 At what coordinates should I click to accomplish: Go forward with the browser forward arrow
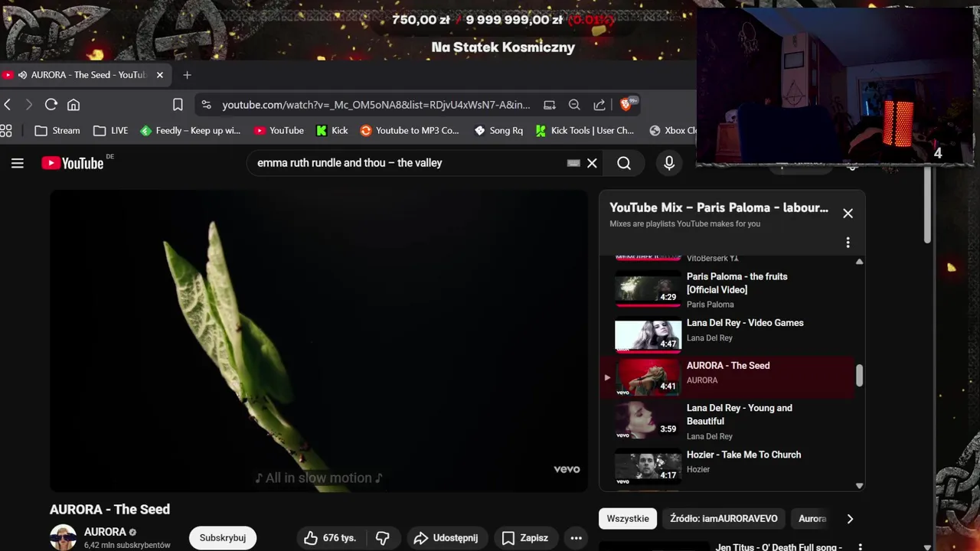click(x=29, y=105)
